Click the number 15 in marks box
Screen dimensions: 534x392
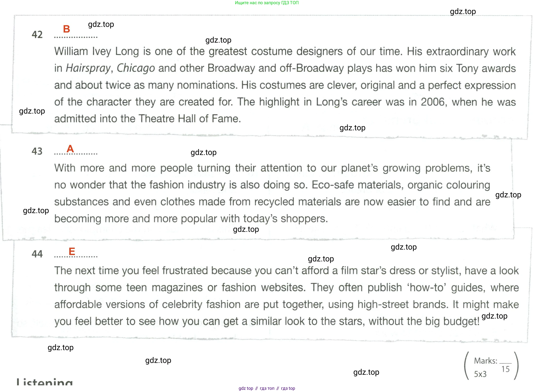tap(505, 369)
